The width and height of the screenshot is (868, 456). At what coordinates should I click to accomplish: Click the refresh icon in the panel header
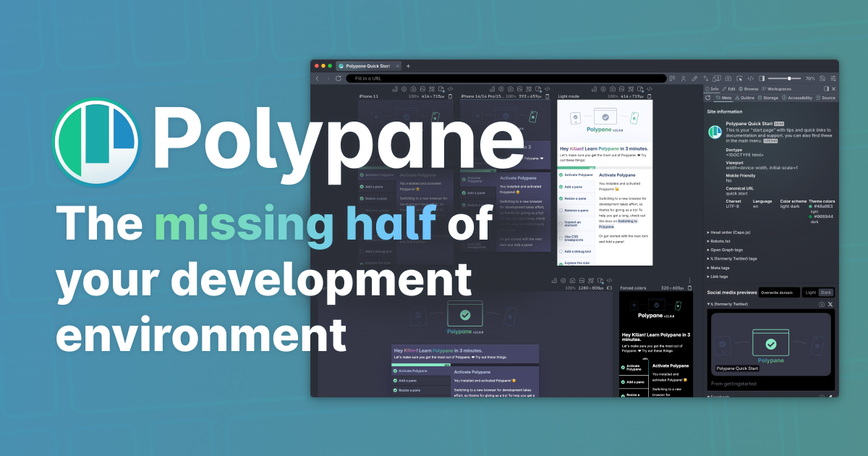pyautogui.click(x=708, y=97)
